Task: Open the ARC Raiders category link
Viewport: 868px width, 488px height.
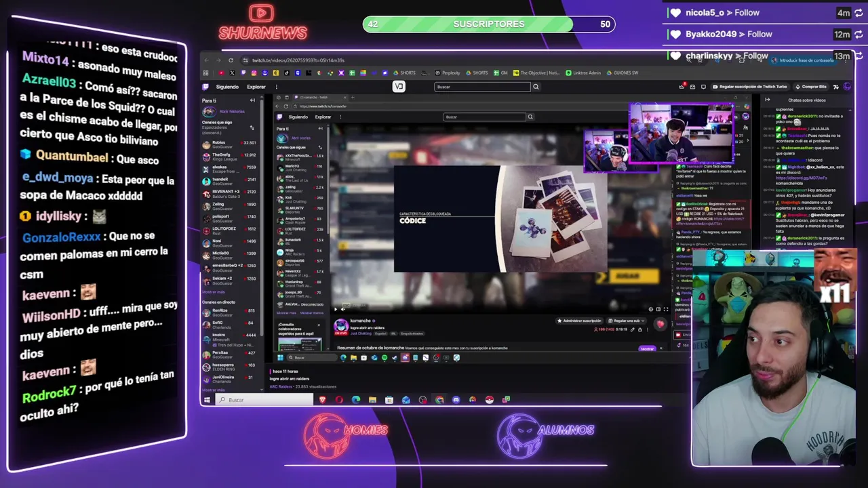Action: point(279,386)
